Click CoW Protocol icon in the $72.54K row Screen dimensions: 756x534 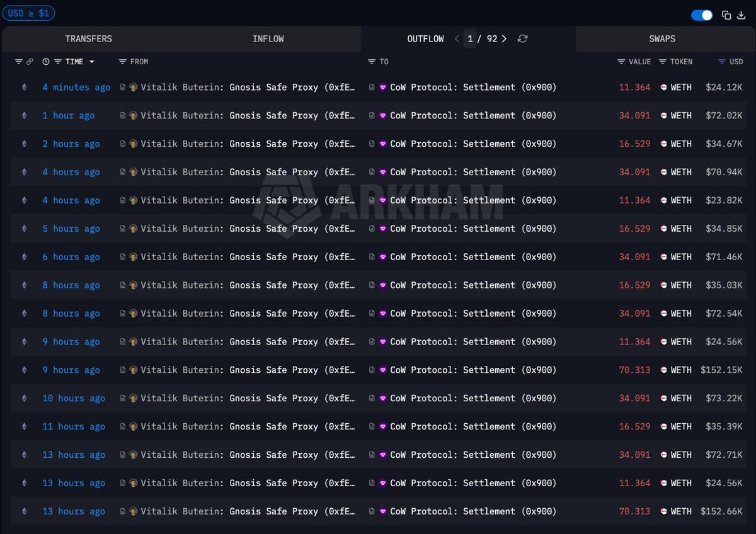tap(382, 314)
